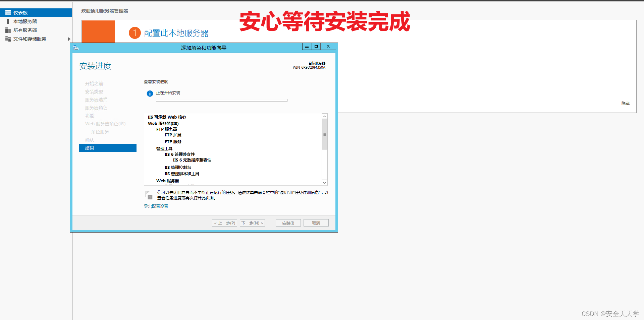
Task: Click IIS 6 管理兼容性 list entry
Action: click(x=180, y=154)
